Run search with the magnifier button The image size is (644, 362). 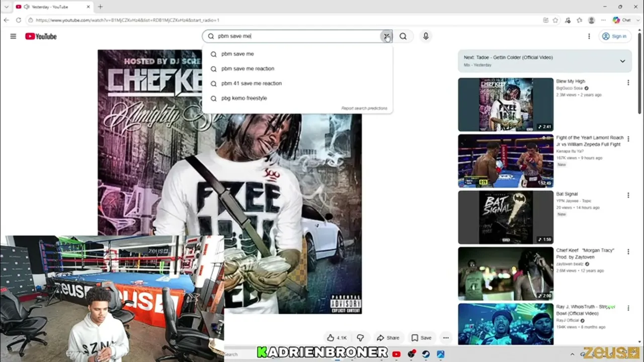coord(403,36)
